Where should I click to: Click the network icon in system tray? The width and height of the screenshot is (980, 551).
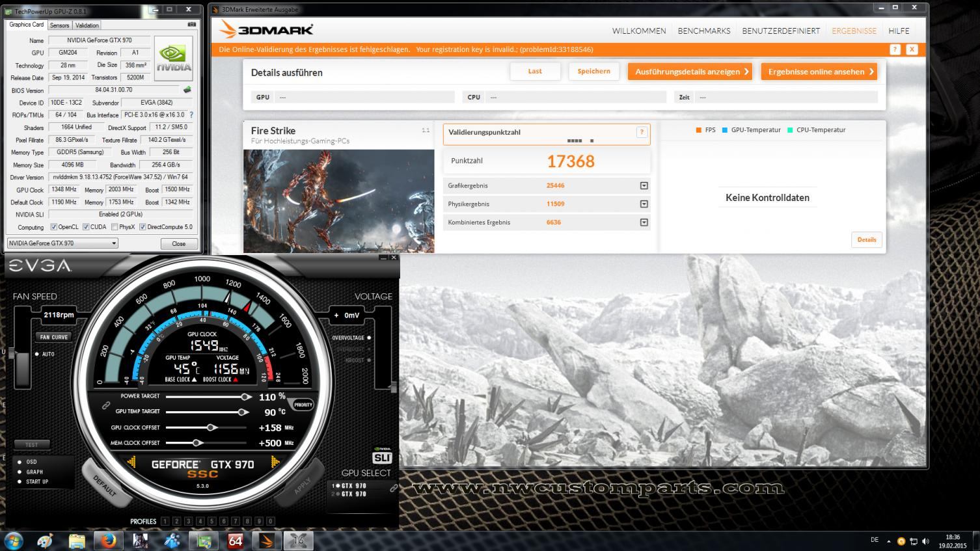pos(914,541)
